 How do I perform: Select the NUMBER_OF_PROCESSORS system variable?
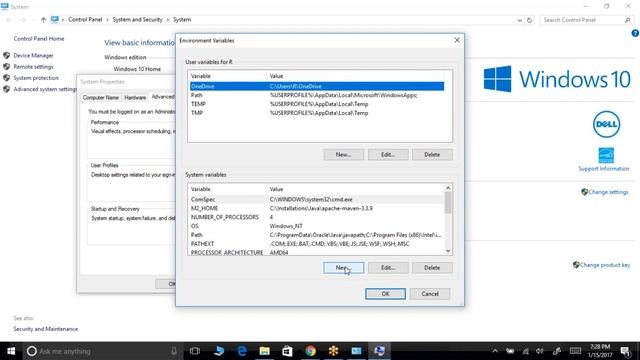coord(317,217)
